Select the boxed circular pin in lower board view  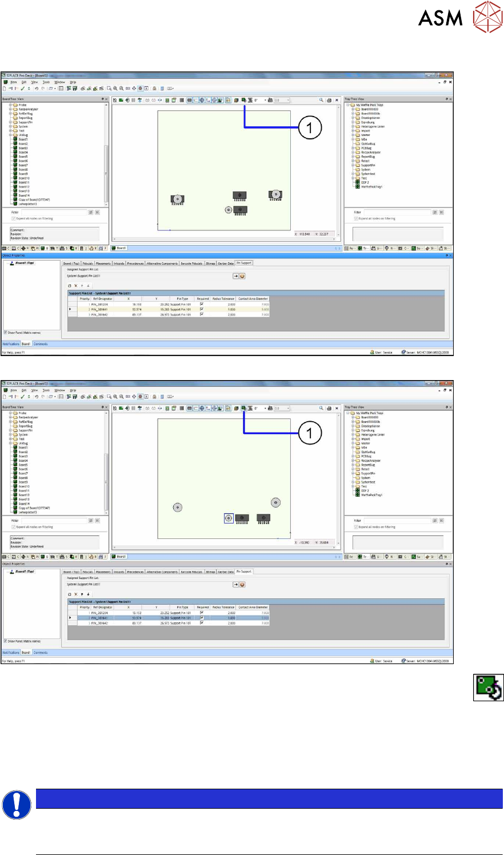[x=229, y=518]
